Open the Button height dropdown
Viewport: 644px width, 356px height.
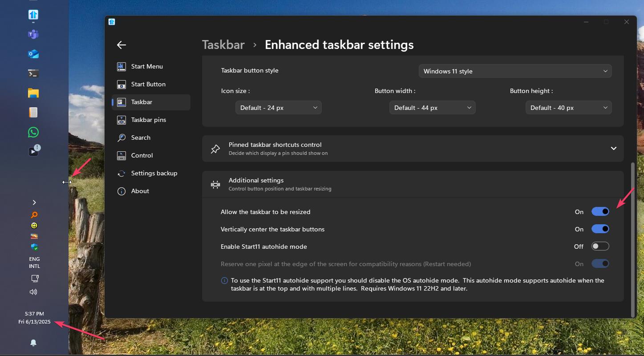568,108
